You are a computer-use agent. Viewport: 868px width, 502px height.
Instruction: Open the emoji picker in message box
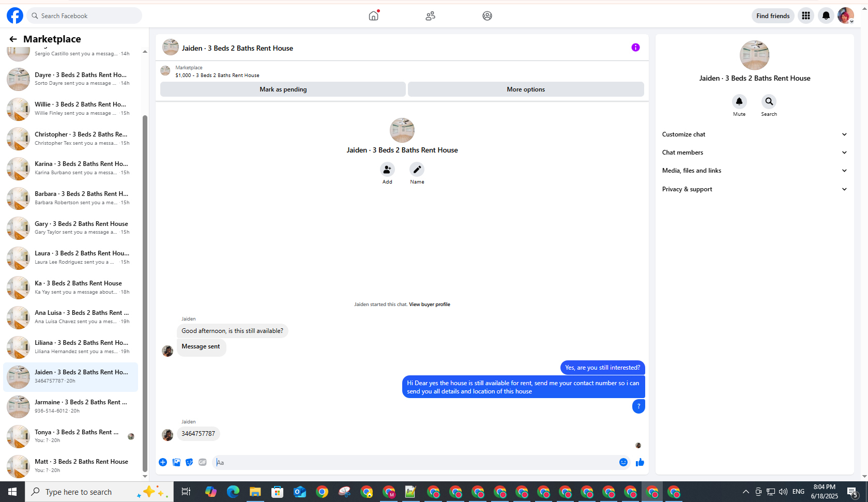point(623,462)
